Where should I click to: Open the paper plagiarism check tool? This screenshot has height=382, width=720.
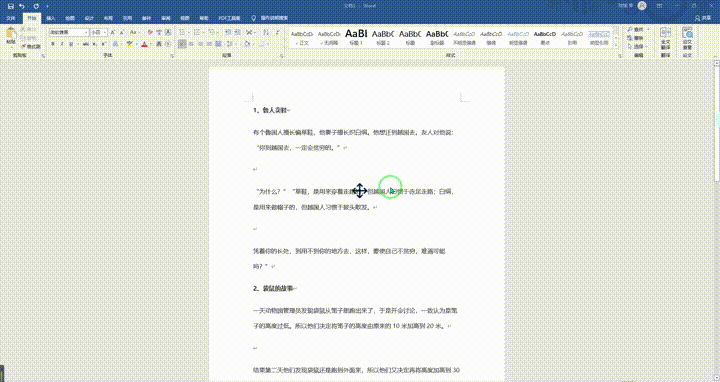coord(687,39)
